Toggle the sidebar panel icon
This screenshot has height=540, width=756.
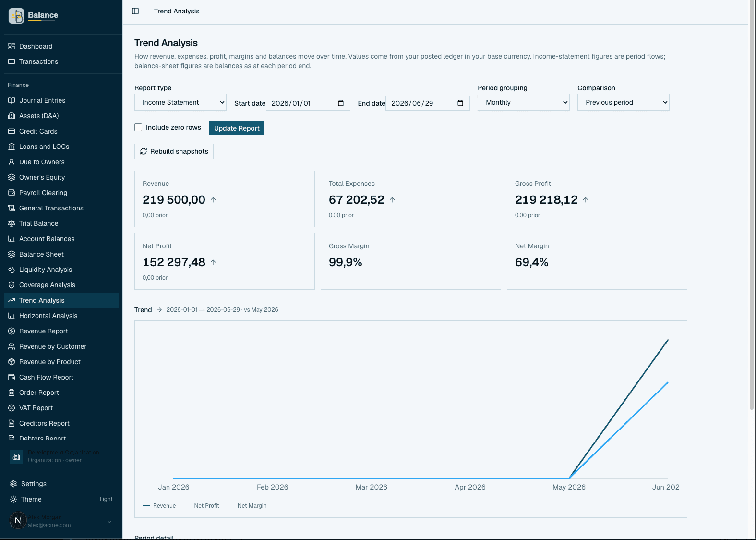coord(135,11)
